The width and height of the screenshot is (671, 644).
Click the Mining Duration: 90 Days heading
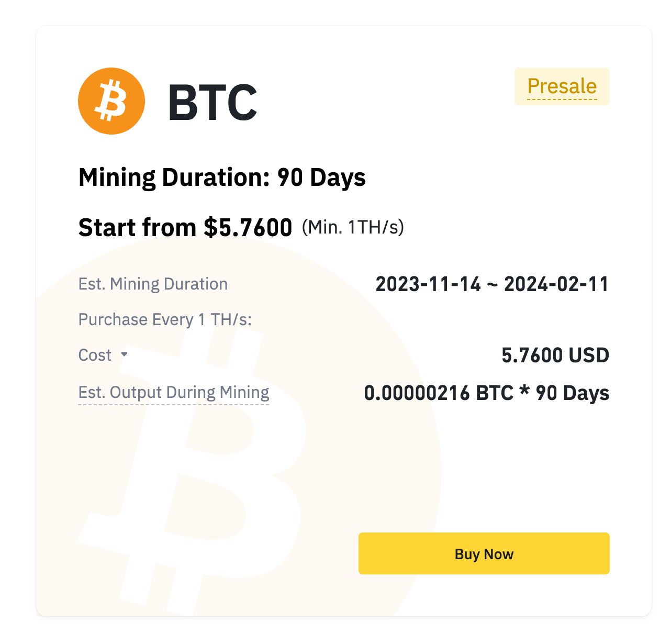221,177
